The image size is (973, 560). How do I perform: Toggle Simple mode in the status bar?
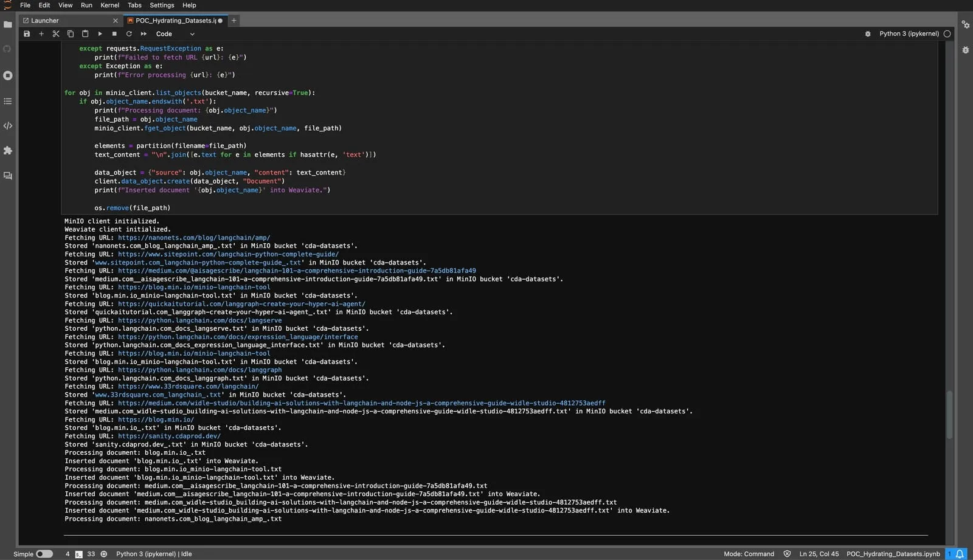[43, 554]
